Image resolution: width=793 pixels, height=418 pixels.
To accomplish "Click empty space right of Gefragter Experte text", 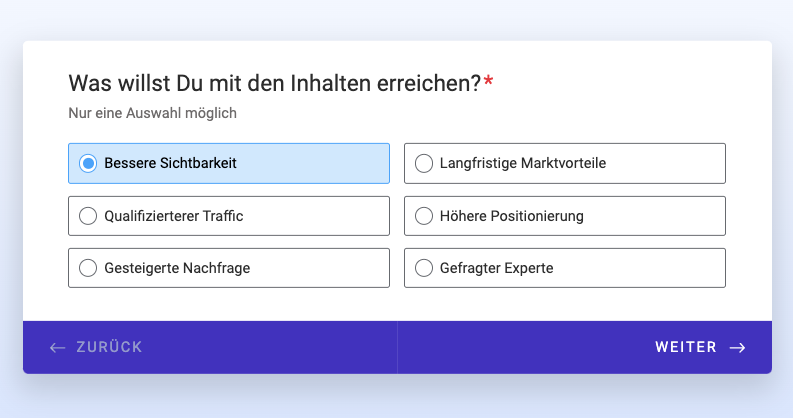I will tap(640, 267).
